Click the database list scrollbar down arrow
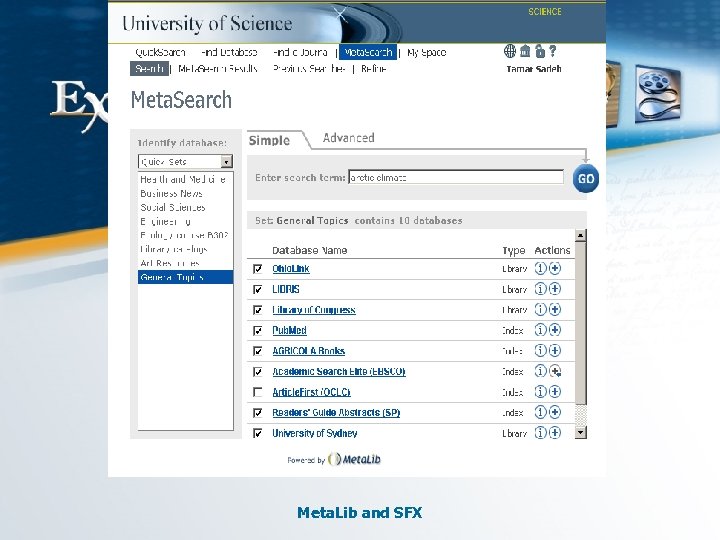 [580, 432]
